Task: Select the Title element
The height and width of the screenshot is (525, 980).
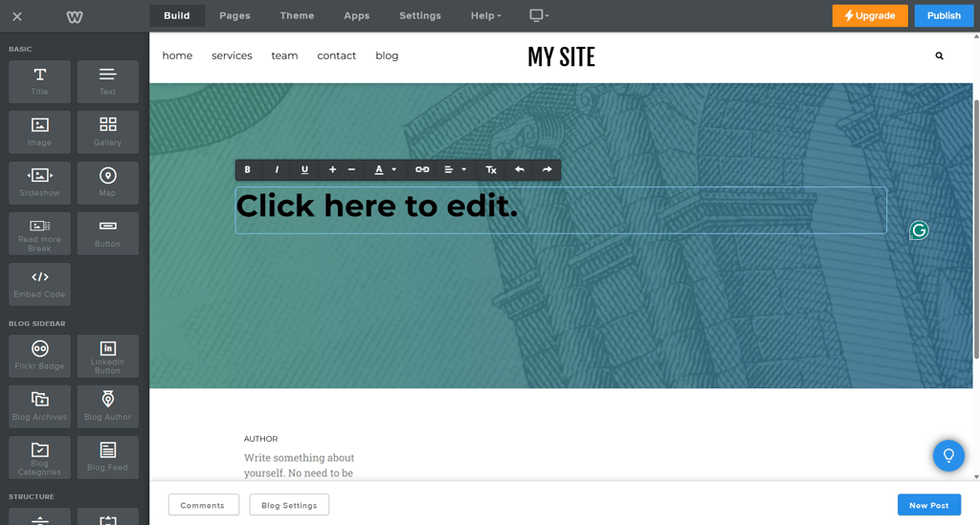Action: point(39,82)
